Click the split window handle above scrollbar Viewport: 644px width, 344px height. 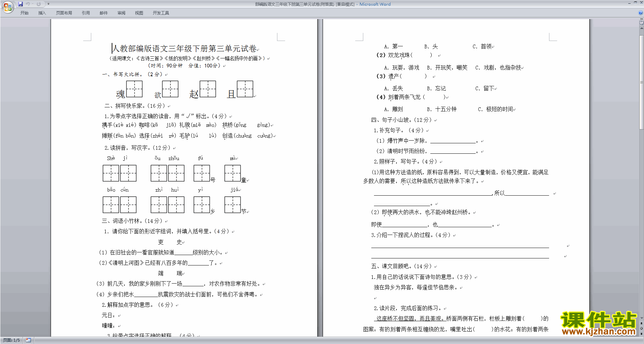642,19
